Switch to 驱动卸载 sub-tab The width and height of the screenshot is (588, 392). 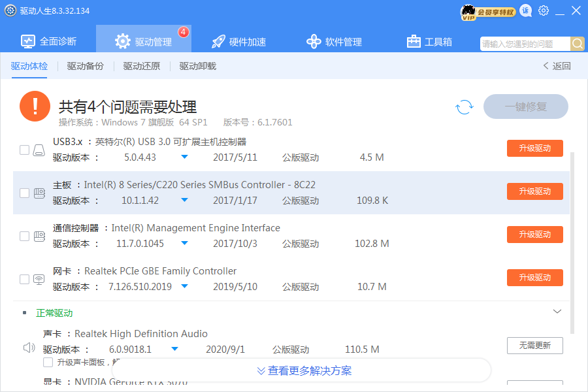pyautogui.click(x=197, y=66)
